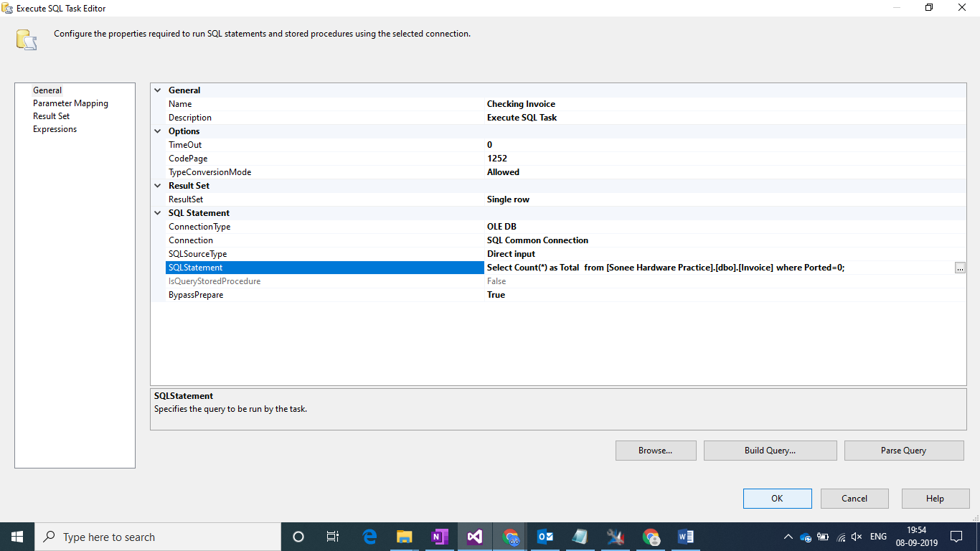The image size is (980, 551).
Task: Open BypassPrepare value True
Action: [496, 295]
